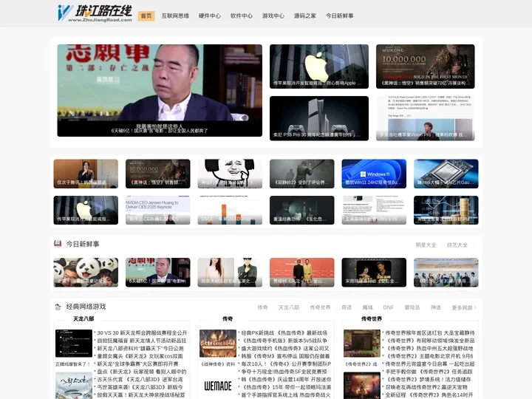Open the Windows 11 24H2 thumbnail
The width and height of the screenshot is (532, 399).
tap(374, 174)
